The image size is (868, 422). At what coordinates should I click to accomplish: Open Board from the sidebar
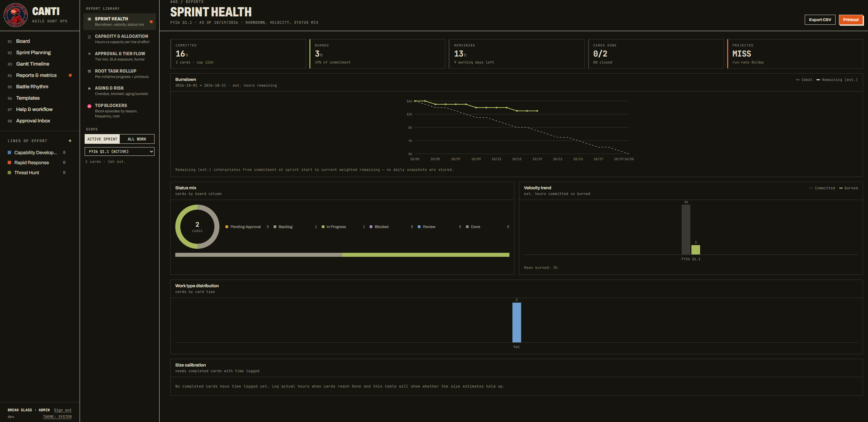(x=40, y=41)
